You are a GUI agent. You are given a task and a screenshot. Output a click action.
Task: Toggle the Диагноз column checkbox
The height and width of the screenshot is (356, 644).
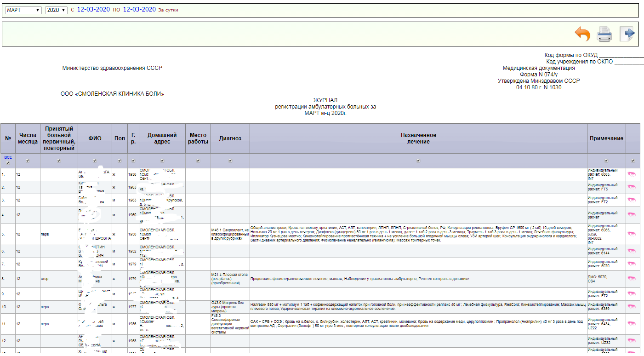[230, 161]
